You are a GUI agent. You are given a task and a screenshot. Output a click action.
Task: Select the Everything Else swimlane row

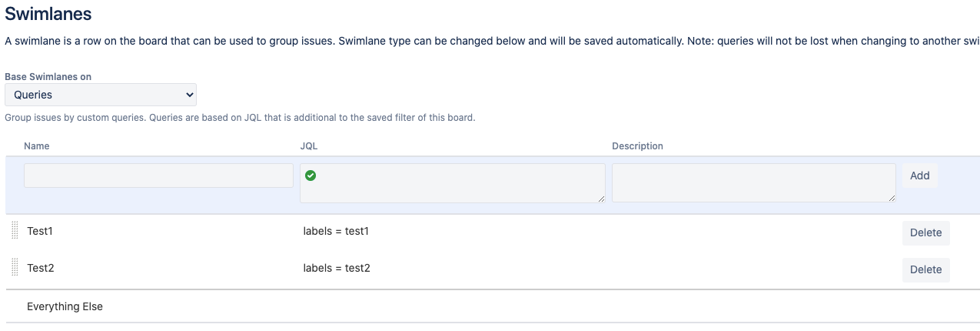click(493, 306)
